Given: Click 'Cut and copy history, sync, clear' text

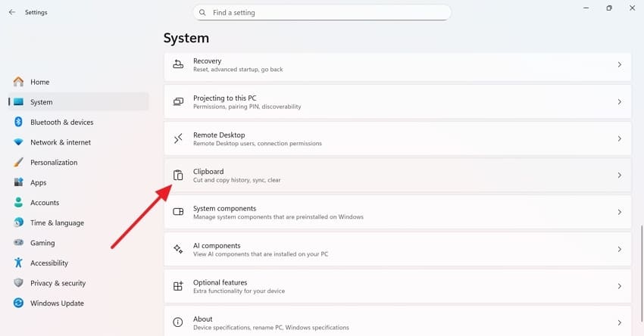Looking at the screenshot, I should [237, 180].
